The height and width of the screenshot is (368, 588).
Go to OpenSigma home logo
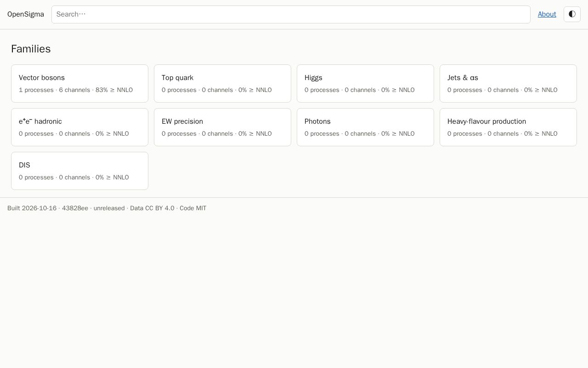[x=26, y=14]
